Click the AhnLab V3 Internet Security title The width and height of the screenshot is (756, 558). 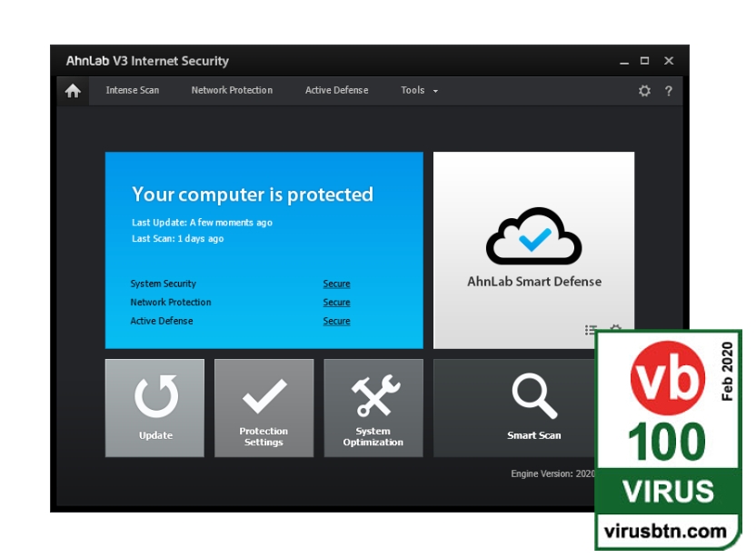[x=147, y=61]
